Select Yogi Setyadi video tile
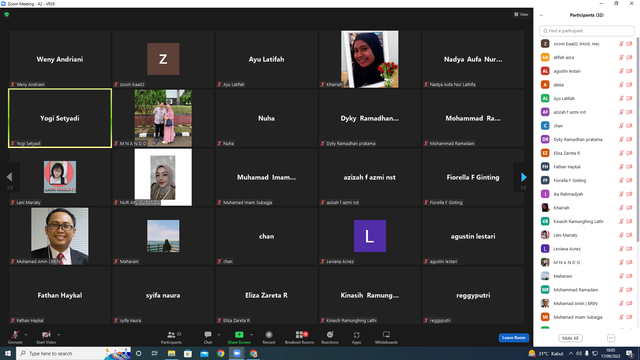Image resolution: width=640 pixels, height=360 pixels. tap(60, 118)
